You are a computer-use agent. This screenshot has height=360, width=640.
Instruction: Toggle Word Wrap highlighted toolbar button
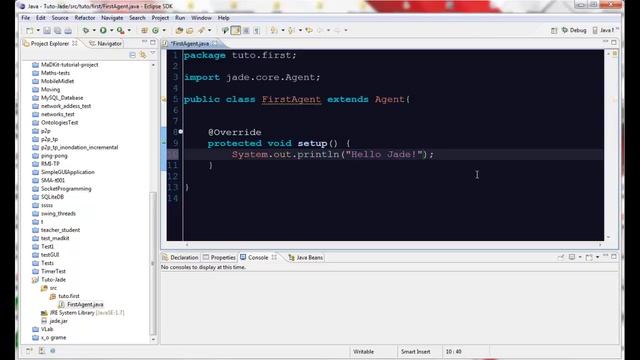pos(236,30)
